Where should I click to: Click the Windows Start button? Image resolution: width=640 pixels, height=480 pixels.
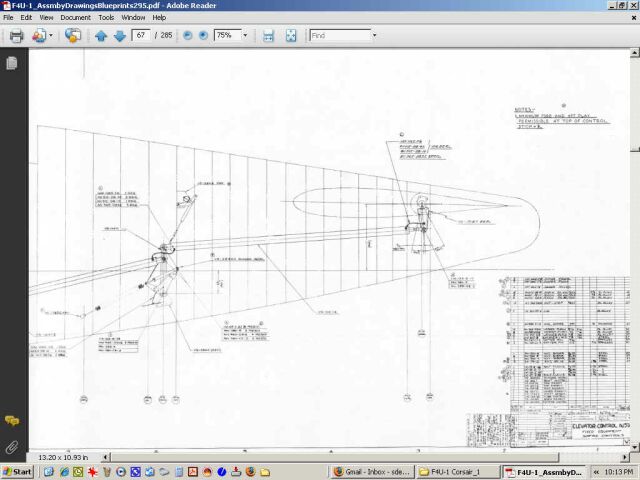click(x=17, y=472)
